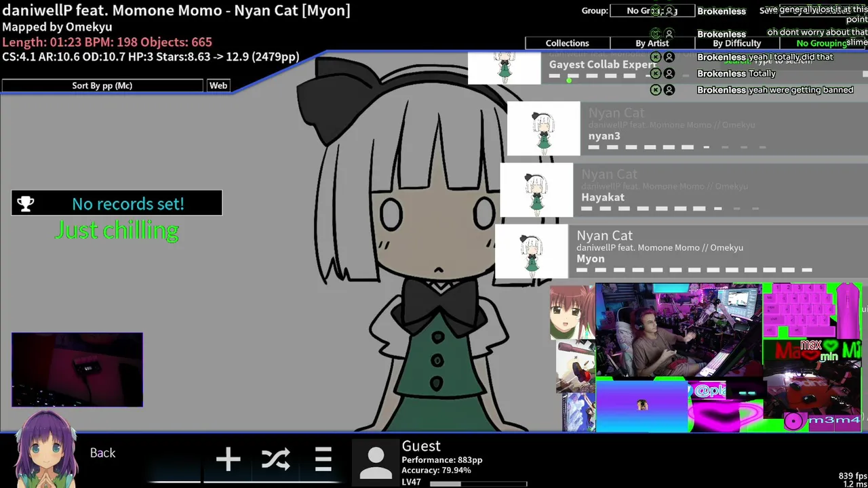Pick a random song with shuffle icon
The height and width of the screenshot is (488, 868).
276,460
